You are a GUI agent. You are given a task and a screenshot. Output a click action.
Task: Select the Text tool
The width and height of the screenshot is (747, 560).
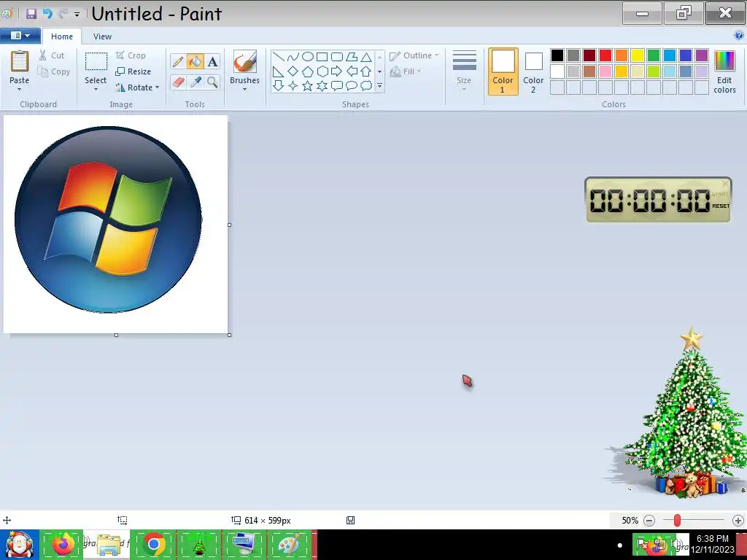coord(212,61)
